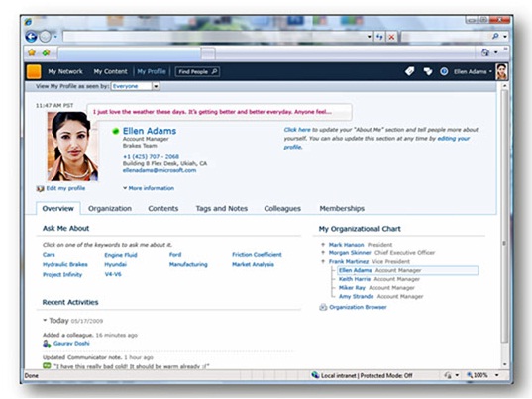Open My Network menu item
This screenshot has width=532, height=399.
pos(65,71)
